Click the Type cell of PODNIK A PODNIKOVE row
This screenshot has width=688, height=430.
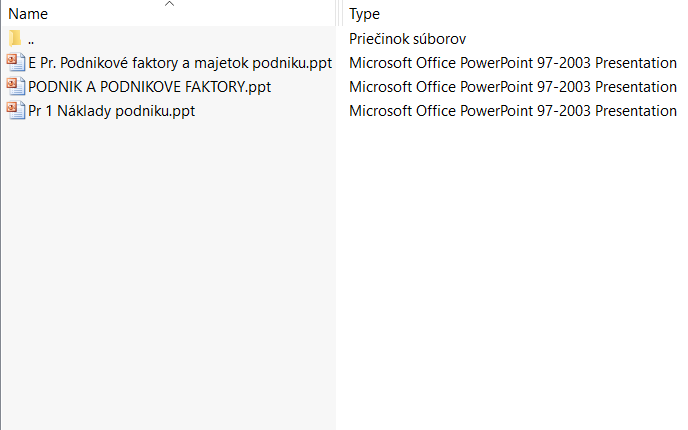tap(512, 87)
